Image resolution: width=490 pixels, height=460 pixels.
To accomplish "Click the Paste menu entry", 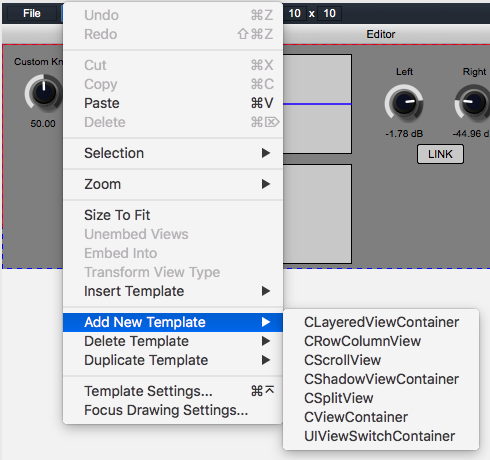I will pyautogui.click(x=173, y=103).
